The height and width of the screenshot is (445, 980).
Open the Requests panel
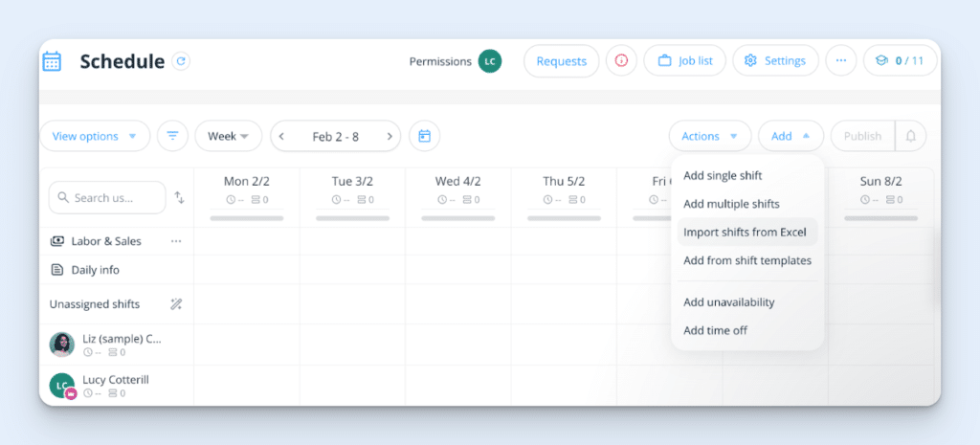pos(561,61)
